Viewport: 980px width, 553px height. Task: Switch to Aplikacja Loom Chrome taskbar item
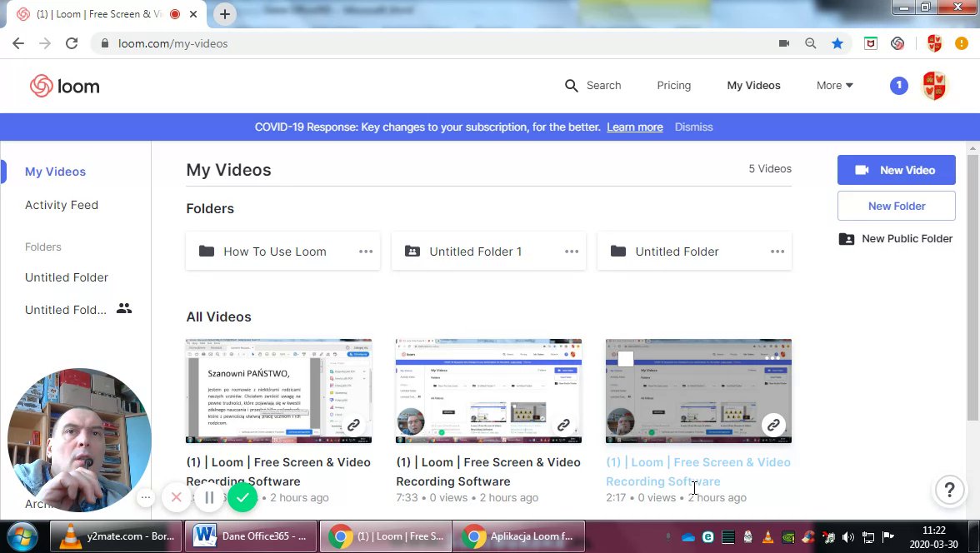point(518,536)
